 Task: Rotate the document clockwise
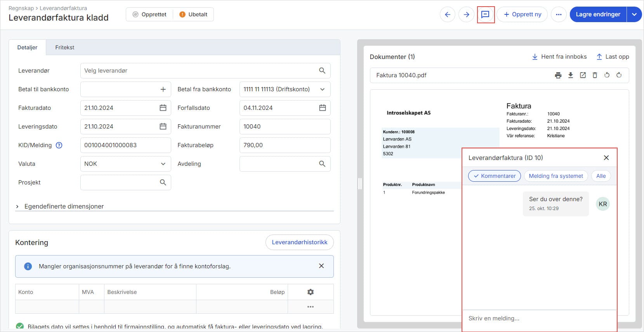619,75
